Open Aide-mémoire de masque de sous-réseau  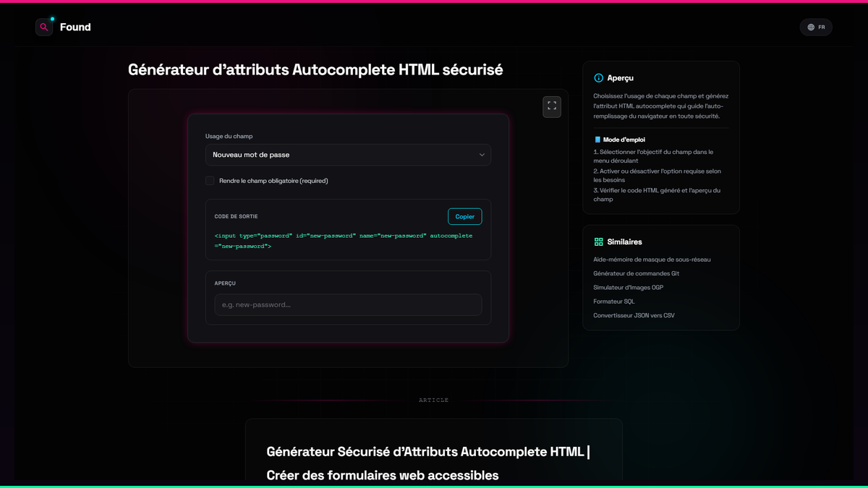[x=652, y=260]
